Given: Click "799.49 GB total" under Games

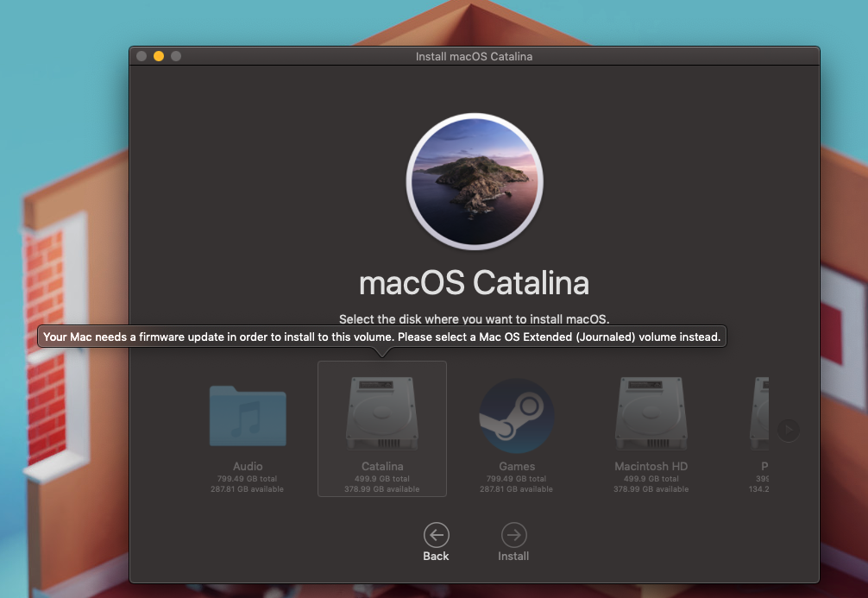Looking at the screenshot, I should [x=517, y=479].
